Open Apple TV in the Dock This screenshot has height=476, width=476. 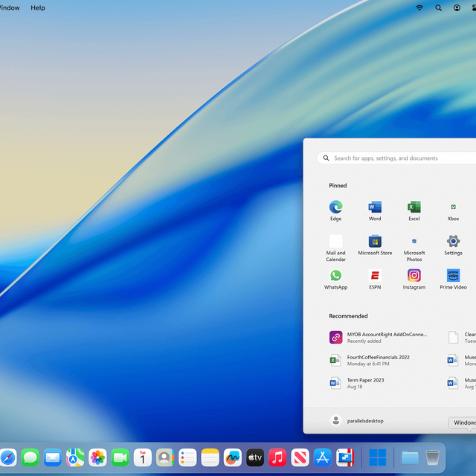click(x=255, y=457)
